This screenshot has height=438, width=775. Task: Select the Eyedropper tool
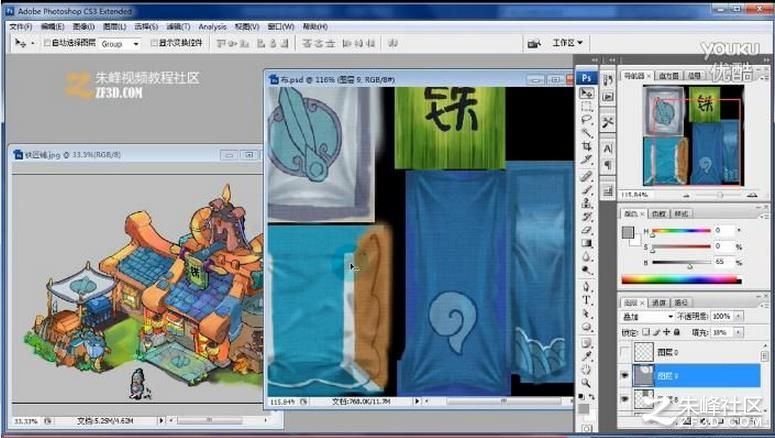(x=587, y=356)
